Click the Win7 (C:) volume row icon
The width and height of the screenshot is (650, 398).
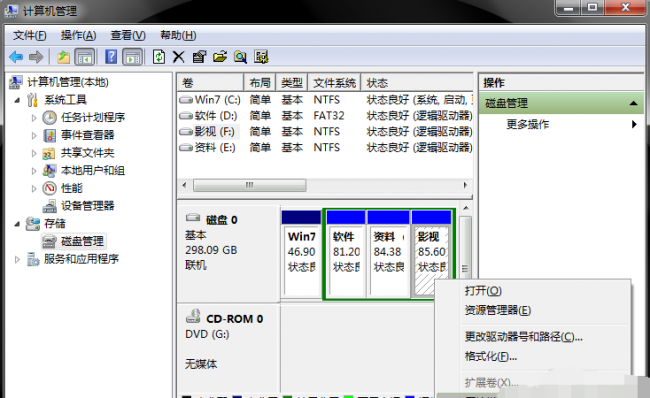pyautogui.click(x=186, y=100)
